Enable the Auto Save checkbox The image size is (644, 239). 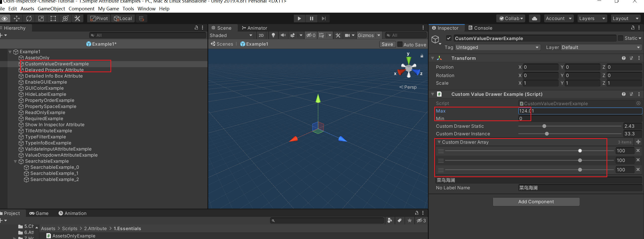pos(400,44)
